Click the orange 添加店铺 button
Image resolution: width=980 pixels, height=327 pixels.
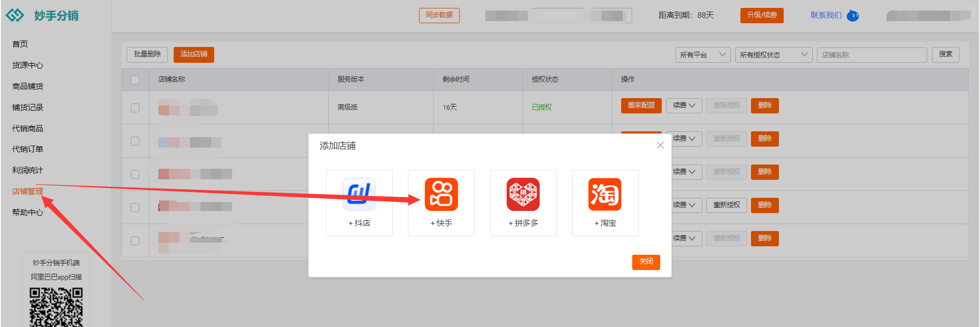click(194, 54)
